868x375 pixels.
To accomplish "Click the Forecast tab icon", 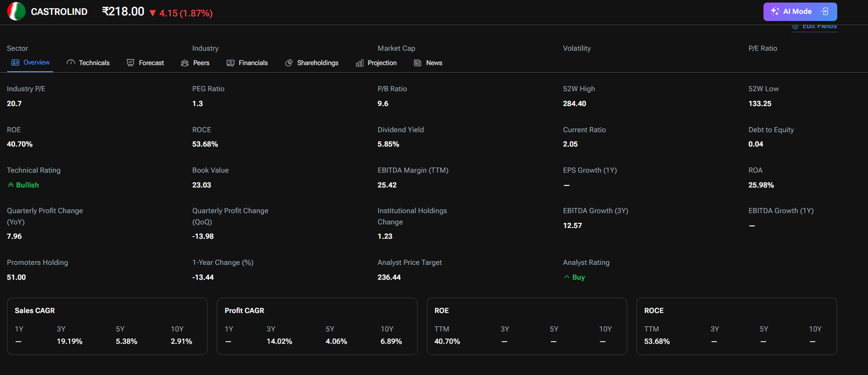I will click(131, 62).
